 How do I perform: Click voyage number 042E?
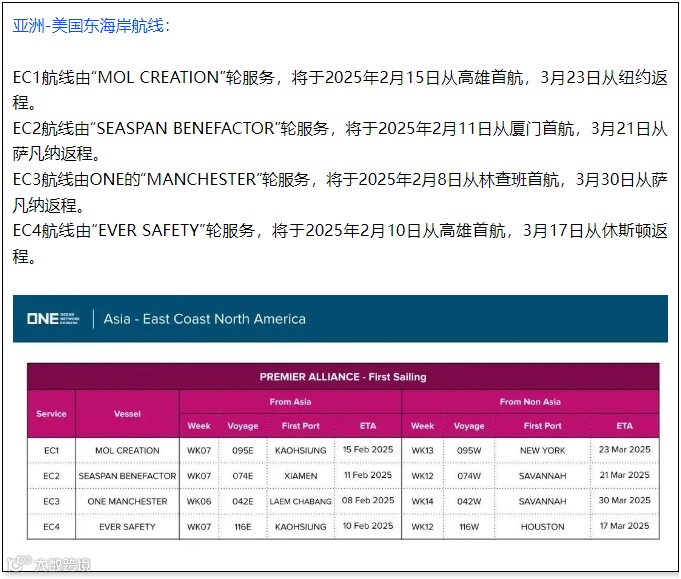click(242, 501)
